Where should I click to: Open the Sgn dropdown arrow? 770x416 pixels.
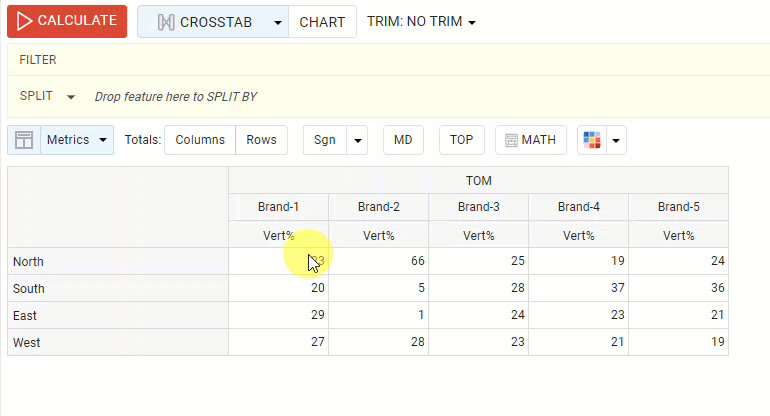coord(357,140)
